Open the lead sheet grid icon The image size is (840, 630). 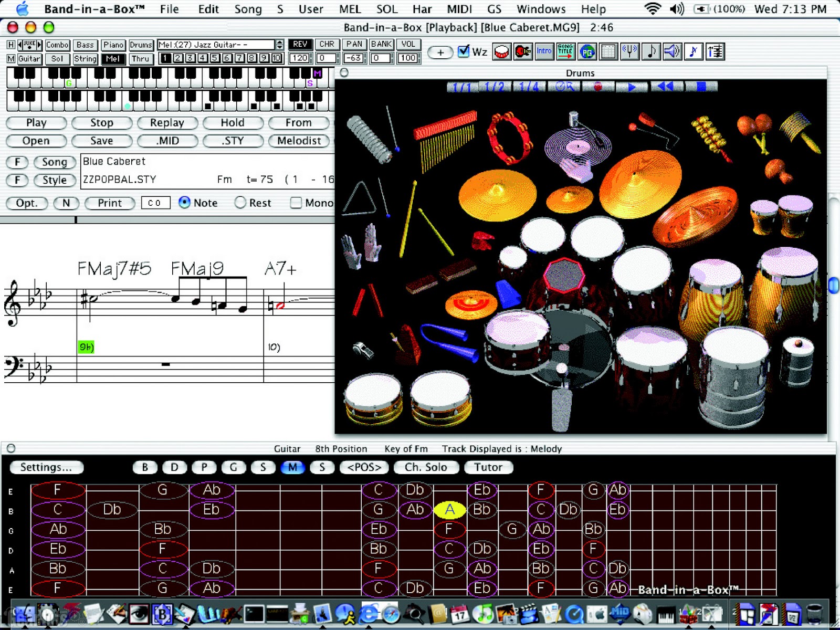pyautogui.click(x=608, y=51)
